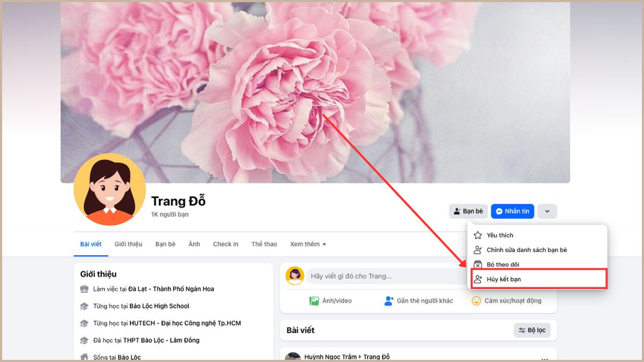Click briefcase icon beside Làm việc tại
Screen dimensions: 644x362
tap(84, 289)
